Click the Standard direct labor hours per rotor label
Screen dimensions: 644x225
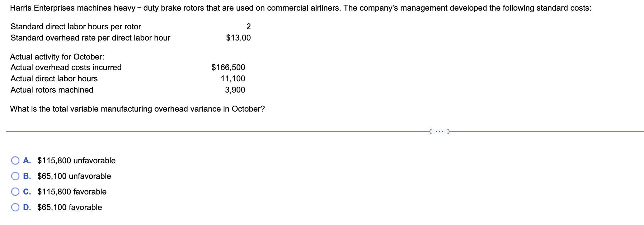click(76, 26)
